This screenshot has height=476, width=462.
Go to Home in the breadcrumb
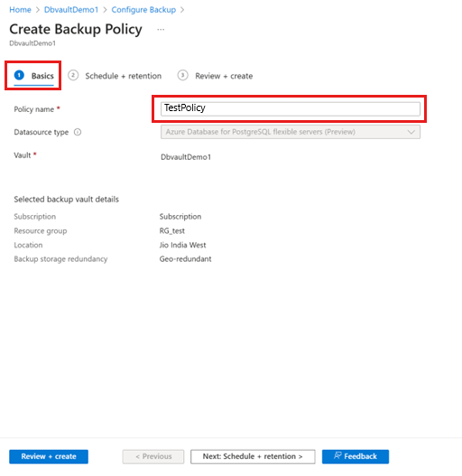point(20,10)
